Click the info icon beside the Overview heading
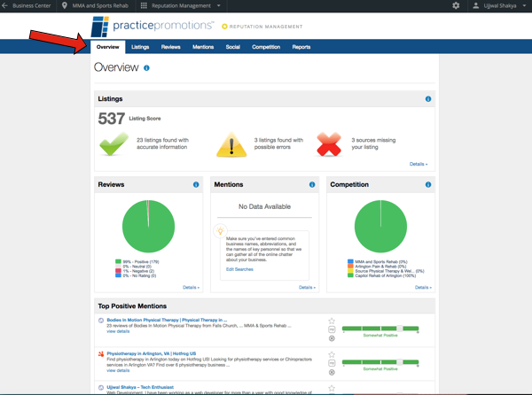 146,68
